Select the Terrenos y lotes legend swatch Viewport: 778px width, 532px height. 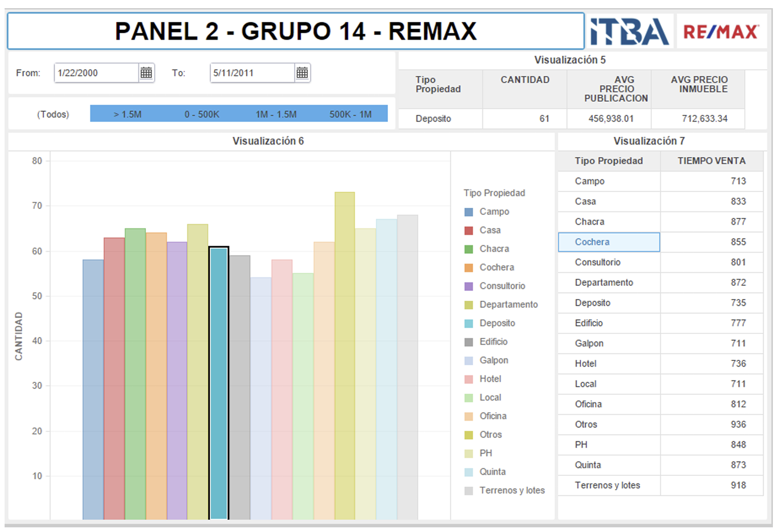click(x=468, y=490)
